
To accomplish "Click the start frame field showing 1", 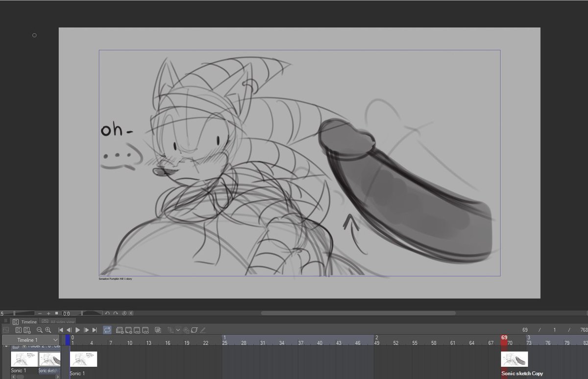I will [x=555, y=330].
